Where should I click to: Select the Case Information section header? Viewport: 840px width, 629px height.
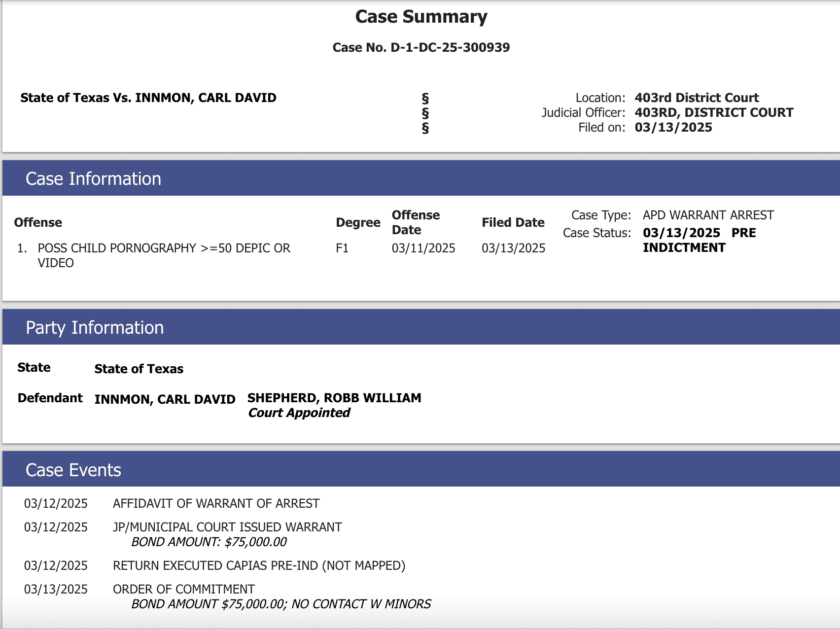coord(94,178)
